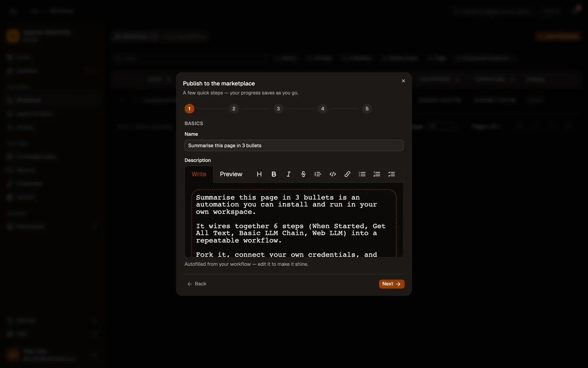
Task: Close the Publish to the marketplace dialog
Action: [x=403, y=81]
